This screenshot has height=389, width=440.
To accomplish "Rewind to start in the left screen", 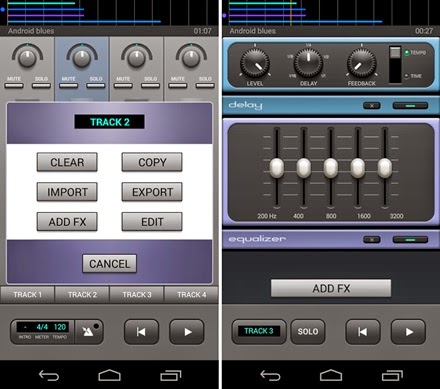I will pyautogui.click(x=141, y=332).
